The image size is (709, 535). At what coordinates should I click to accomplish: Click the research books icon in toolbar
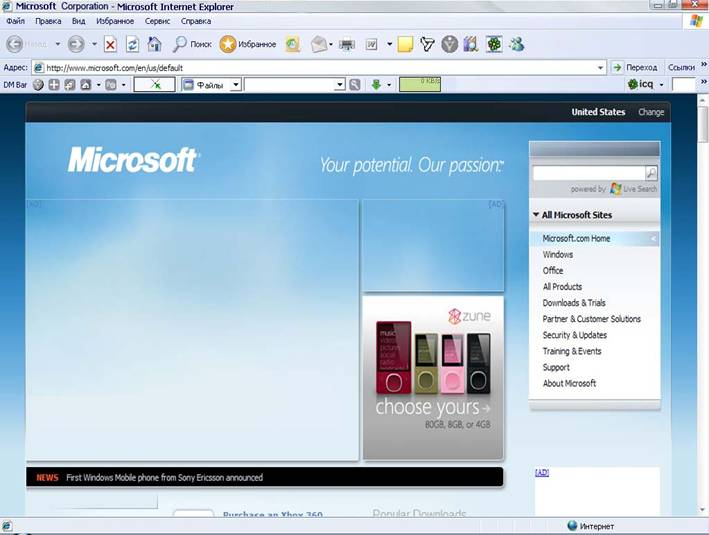471,44
